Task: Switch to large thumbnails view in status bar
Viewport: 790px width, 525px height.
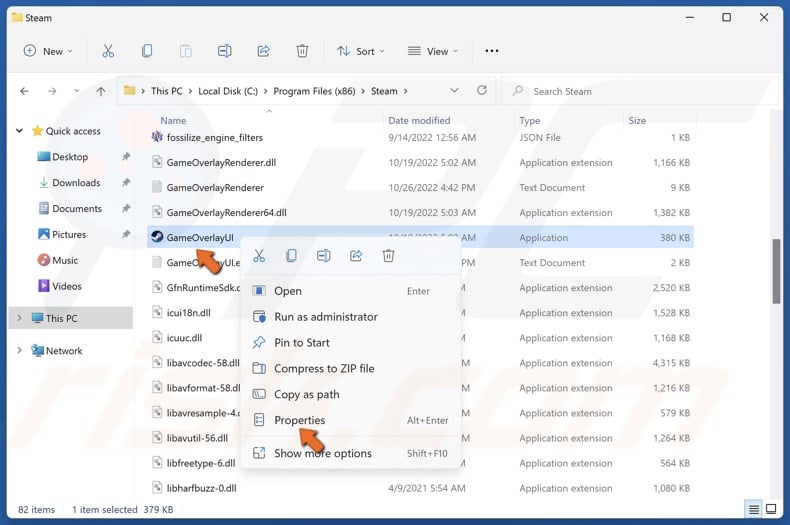Action: 772,510
